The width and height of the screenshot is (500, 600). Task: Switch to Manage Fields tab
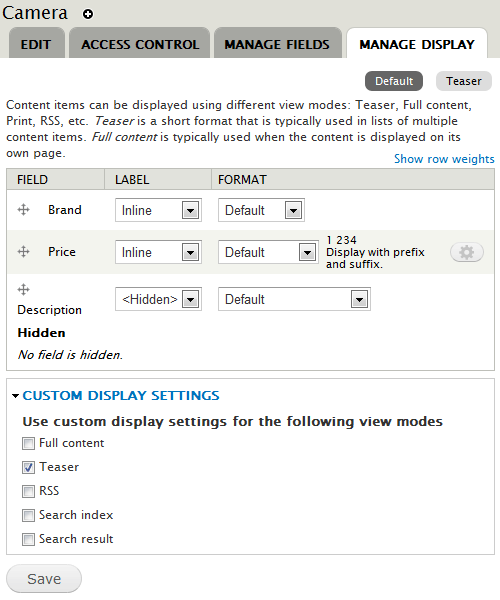click(x=277, y=44)
